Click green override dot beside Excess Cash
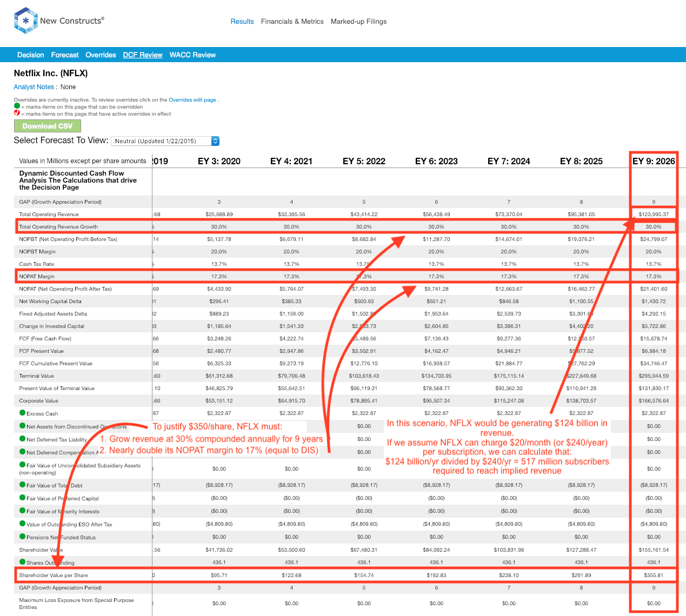This screenshot has width=686, height=616. pyautogui.click(x=23, y=413)
